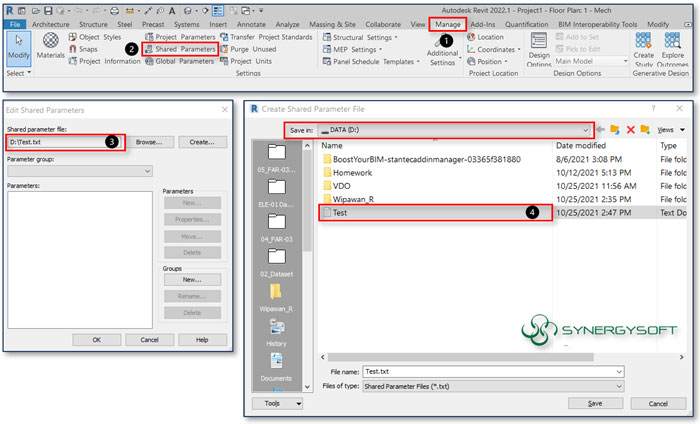Click the Save icon in quick access toolbar

coord(48,10)
